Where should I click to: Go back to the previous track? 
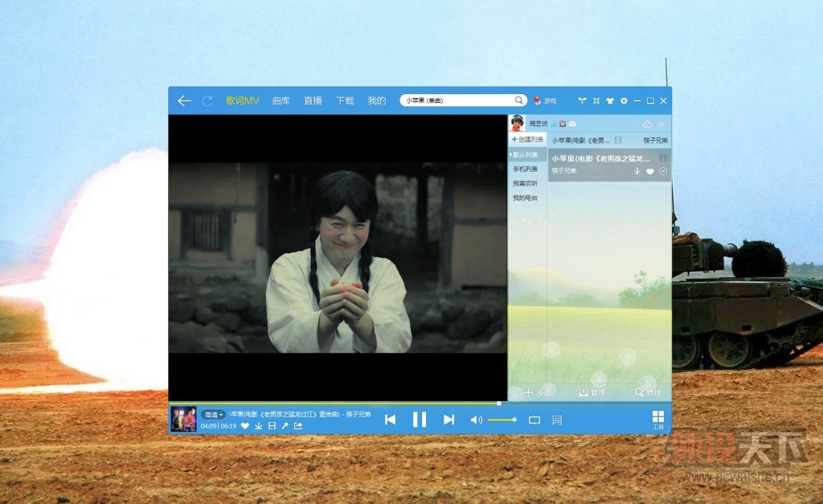point(390,420)
